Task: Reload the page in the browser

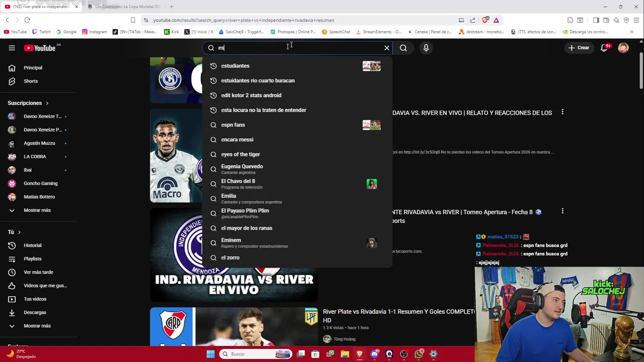Action: point(27,20)
